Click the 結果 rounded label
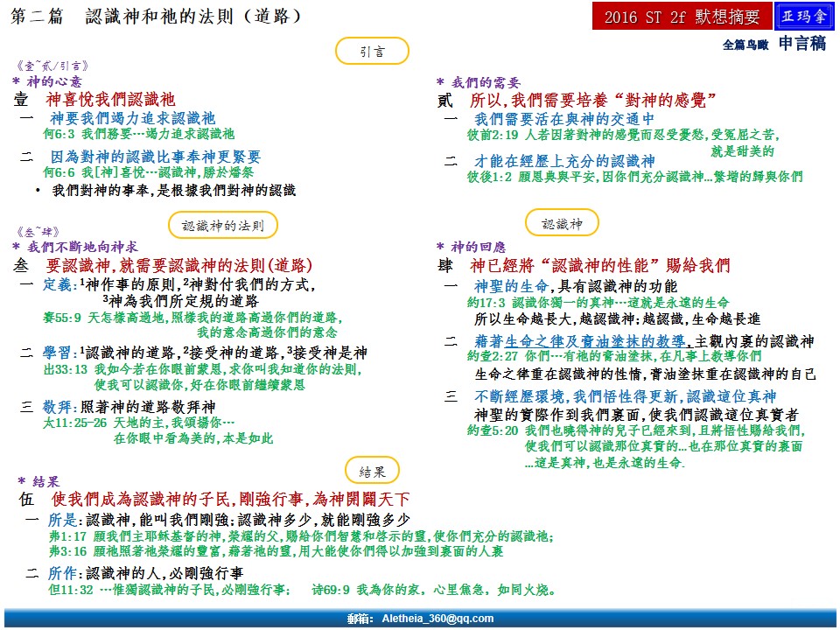Viewport: 840px width, 630px height. coord(373,471)
